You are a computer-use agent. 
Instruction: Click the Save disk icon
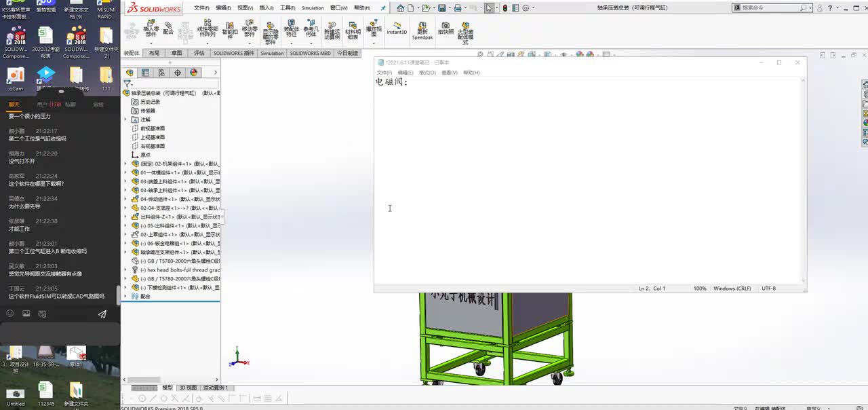click(442, 8)
